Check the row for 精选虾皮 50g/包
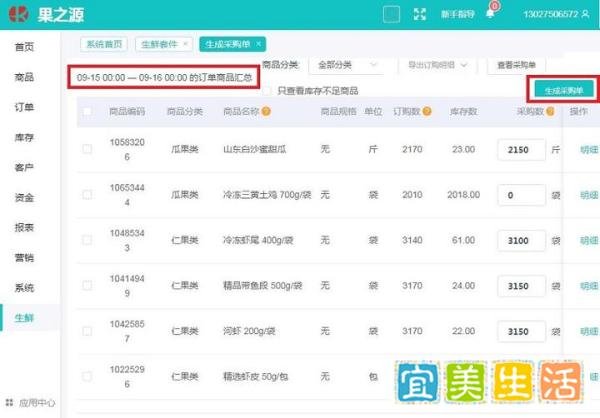Screen dimensions: 600x418 pos(87,376)
